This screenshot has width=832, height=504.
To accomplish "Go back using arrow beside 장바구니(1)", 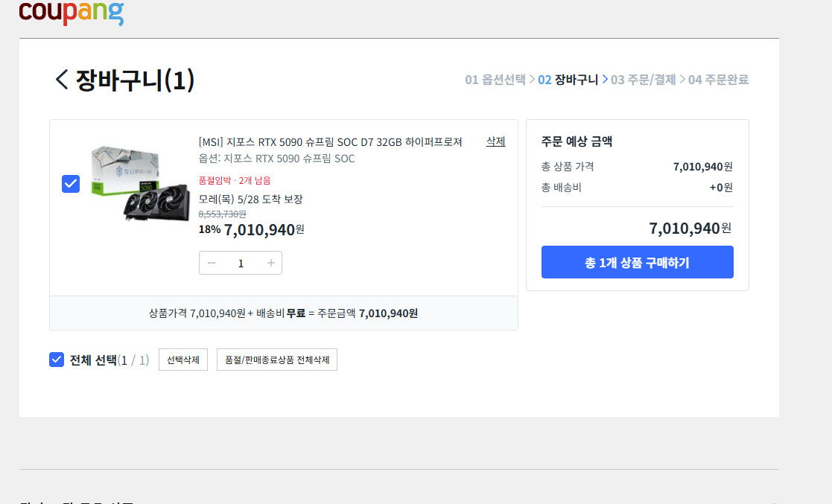I will click(62, 80).
